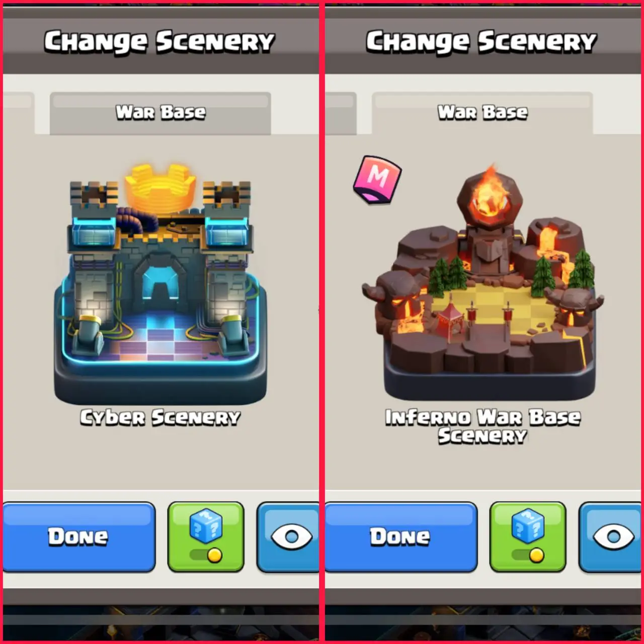Preview scenery with left panel eye button
Screen dimensions: 644x644
pyautogui.click(x=288, y=537)
